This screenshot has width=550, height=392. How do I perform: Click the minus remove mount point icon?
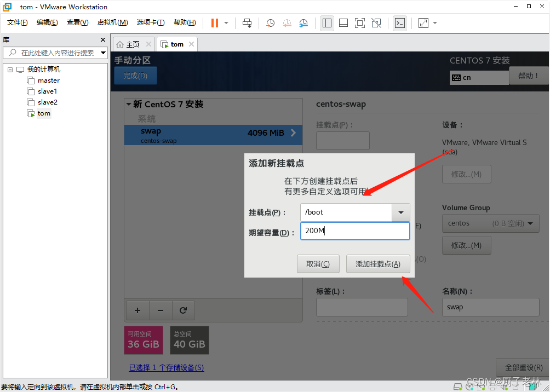(161, 310)
